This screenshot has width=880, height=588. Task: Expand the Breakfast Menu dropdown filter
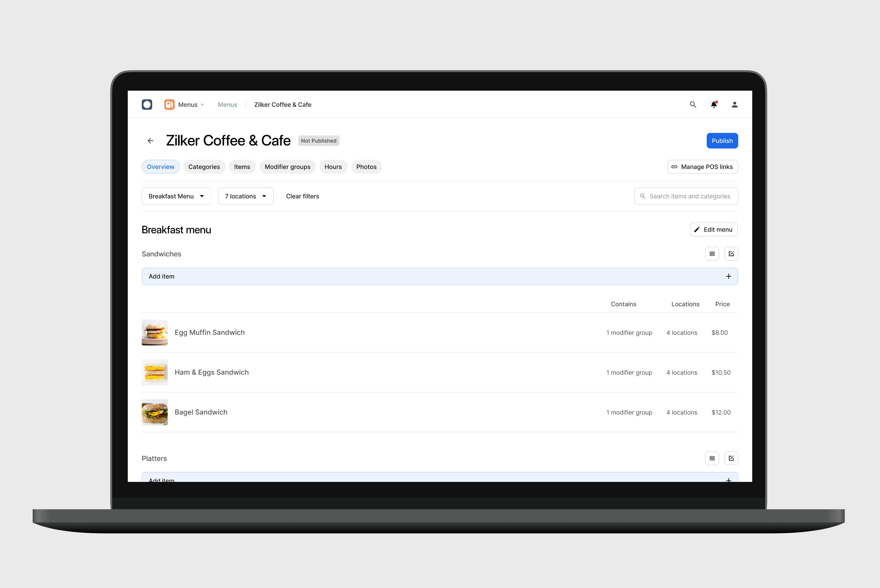click(176, 196)
